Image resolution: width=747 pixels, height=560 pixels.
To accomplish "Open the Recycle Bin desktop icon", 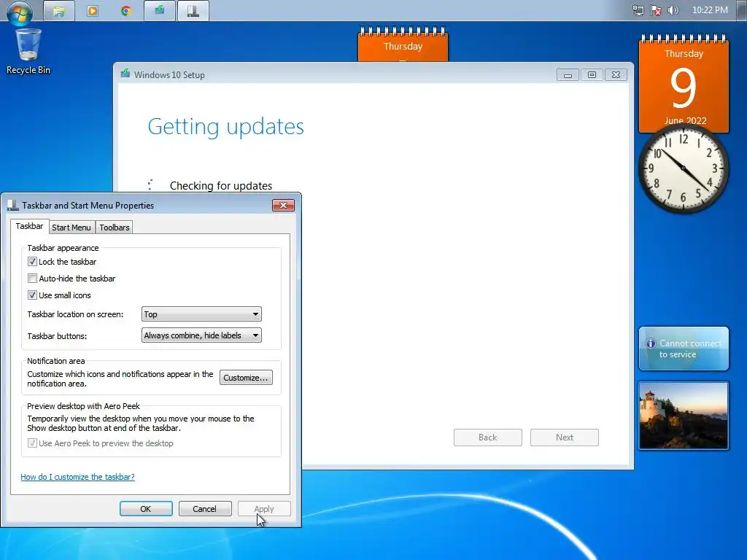I will tap(28, 52).
